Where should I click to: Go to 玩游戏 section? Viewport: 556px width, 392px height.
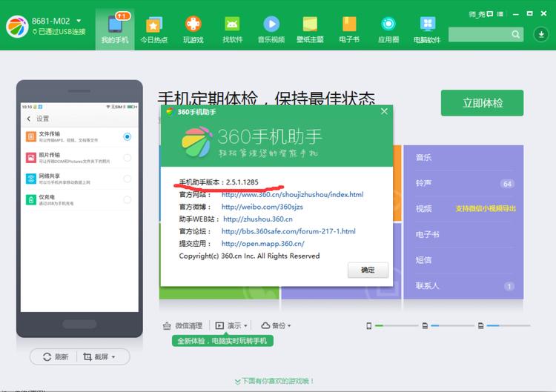click(x=193, y=30)
